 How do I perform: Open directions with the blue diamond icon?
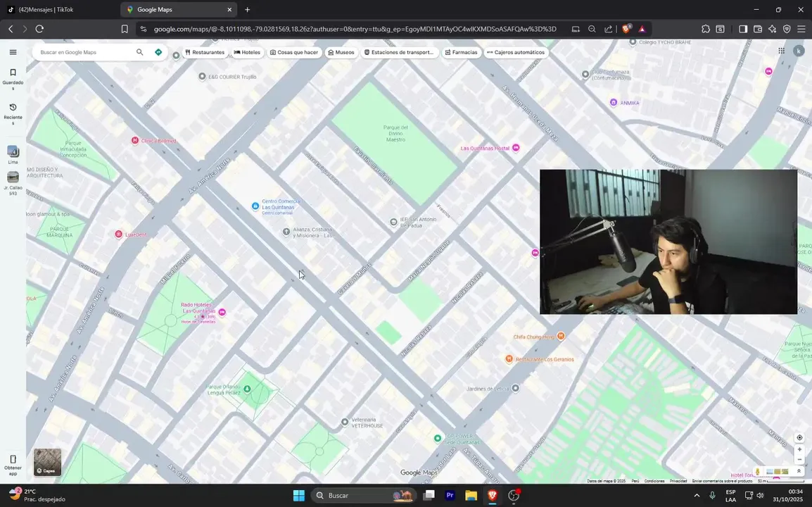click(158, 52)
